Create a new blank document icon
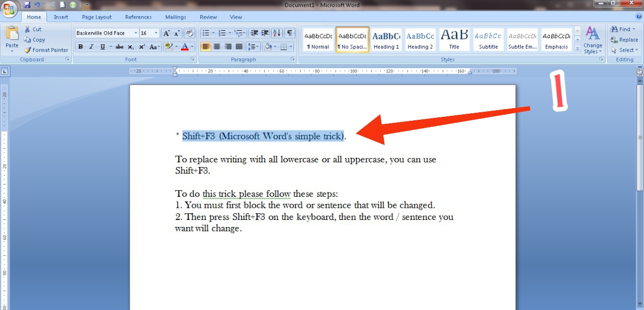Image resolution: width=644 pixels, height=310 pixels. 62,5
